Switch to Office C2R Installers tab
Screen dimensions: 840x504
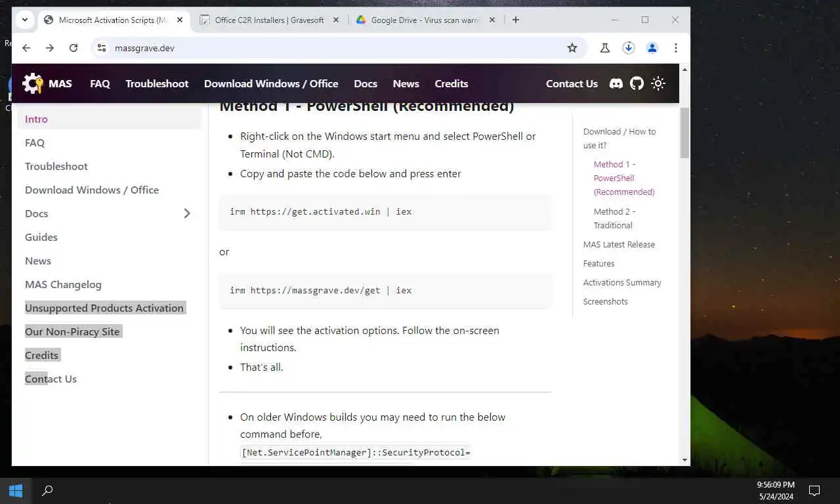pyautogui.click(x=269, y=20)
